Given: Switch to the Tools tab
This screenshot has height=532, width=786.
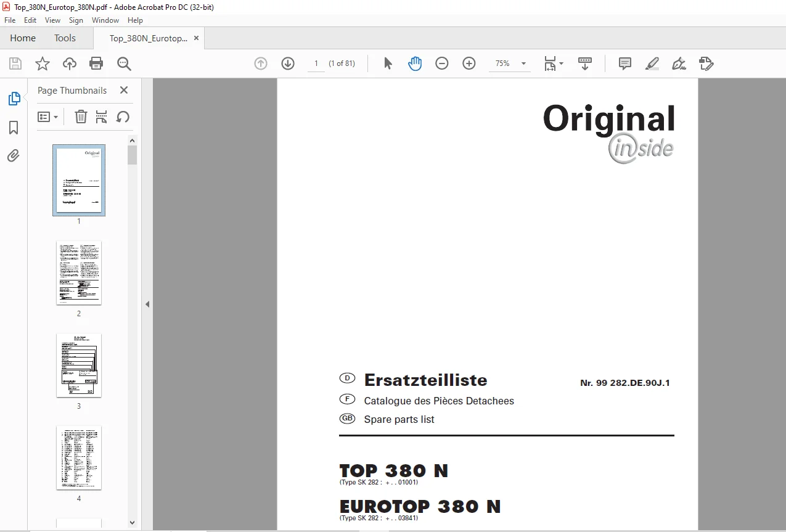Looking at the screenshot, I should [65, 38].
